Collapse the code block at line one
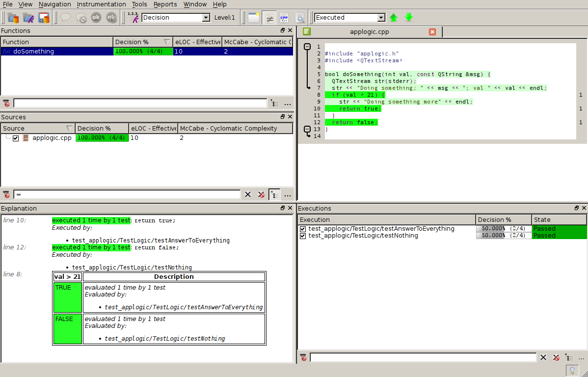Screen dimensions: 588x377 308,46
